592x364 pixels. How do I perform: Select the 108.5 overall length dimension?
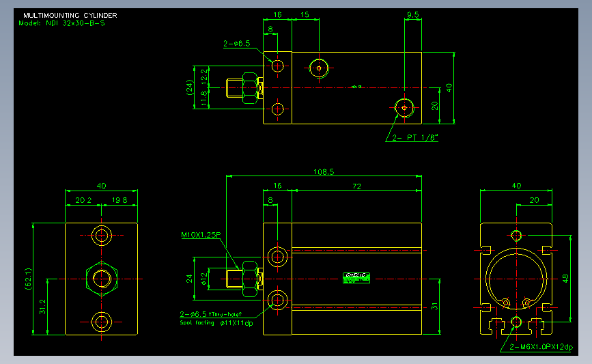[324, 172]
